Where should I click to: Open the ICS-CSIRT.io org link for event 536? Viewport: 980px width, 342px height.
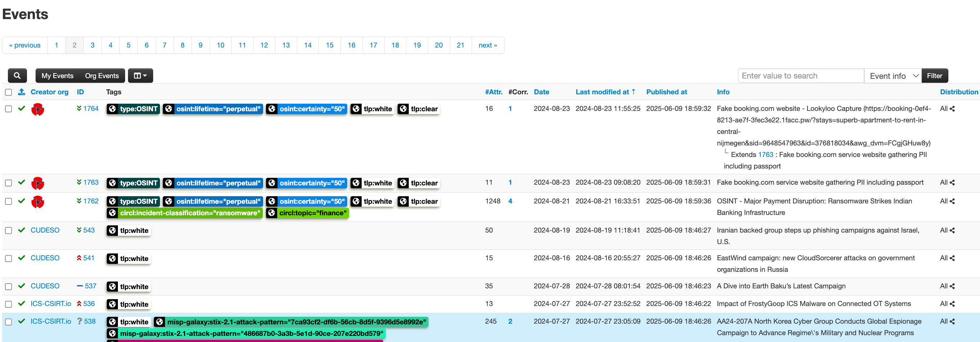51,303
